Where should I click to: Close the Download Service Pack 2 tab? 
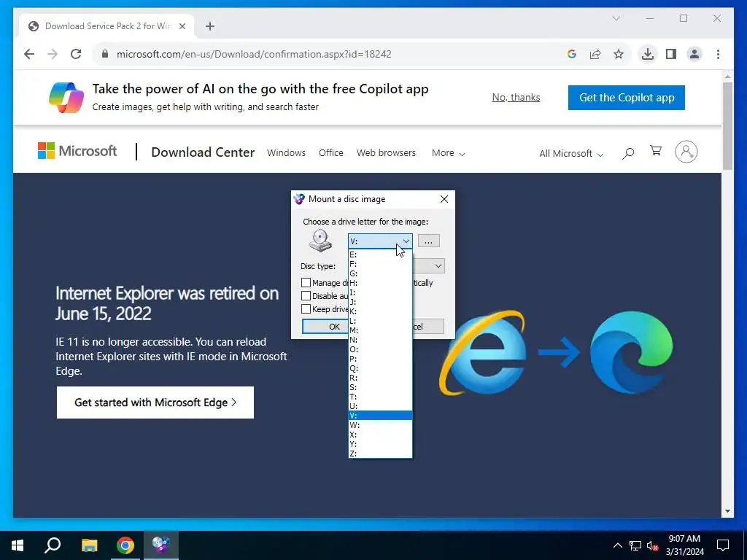click(182, 26)
